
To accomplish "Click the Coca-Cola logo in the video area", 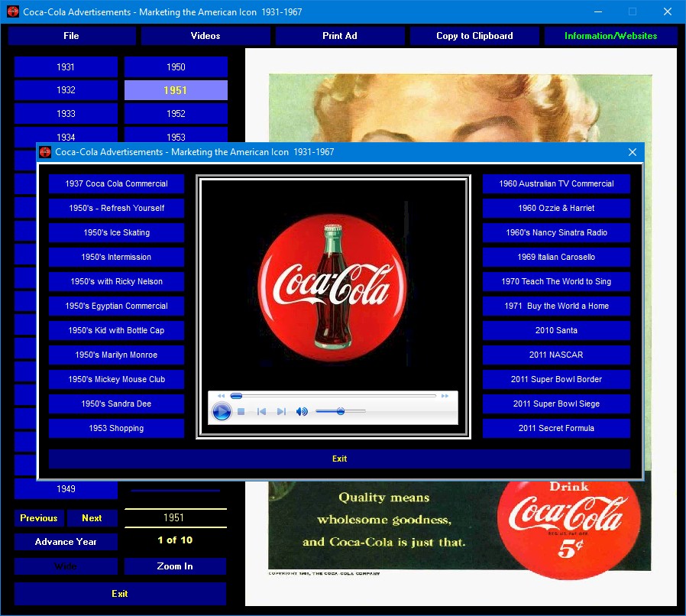I will click(332, 287).
